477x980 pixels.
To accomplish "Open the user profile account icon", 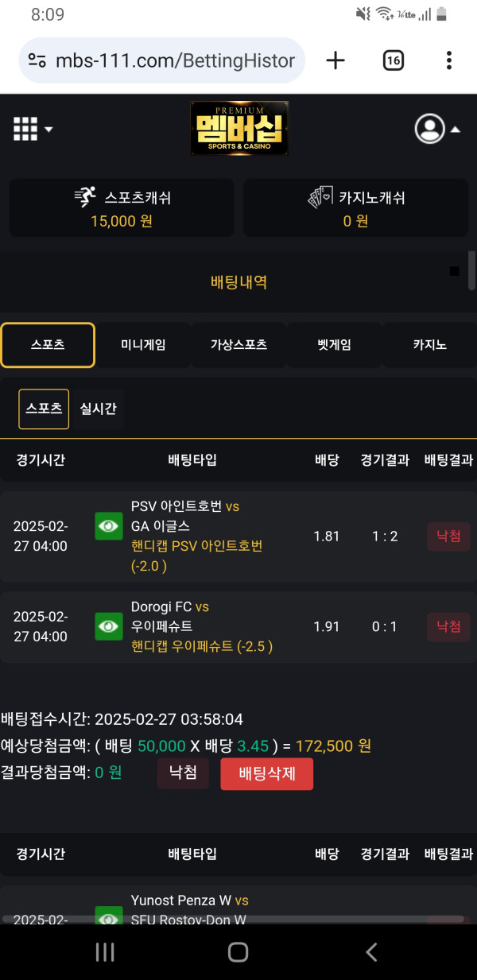I will click(x=429, y=129).
